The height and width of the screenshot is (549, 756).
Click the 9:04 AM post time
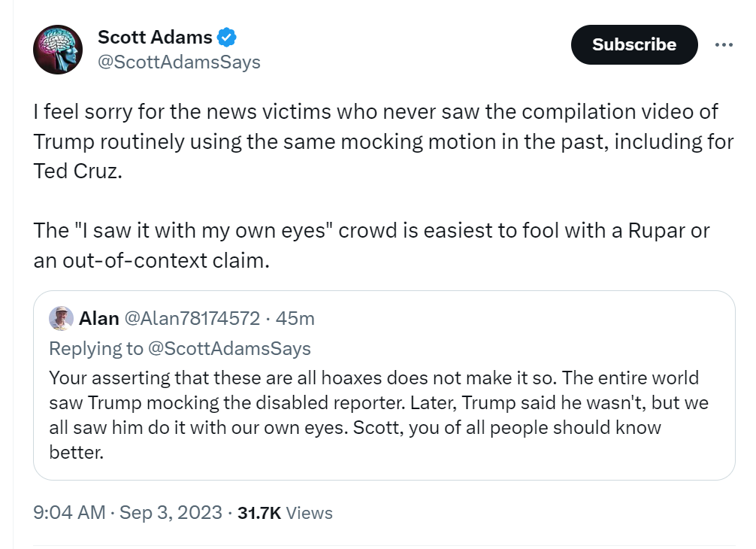(69, 512)
